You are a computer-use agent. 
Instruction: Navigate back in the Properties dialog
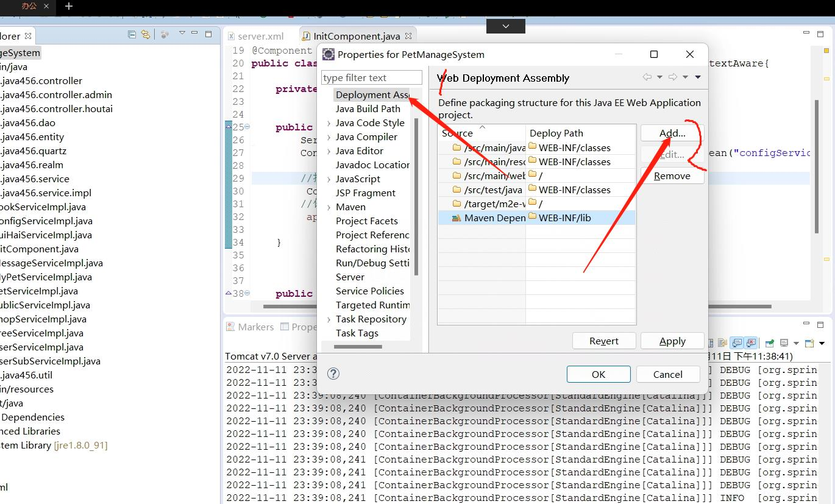[x=648, y=77]
